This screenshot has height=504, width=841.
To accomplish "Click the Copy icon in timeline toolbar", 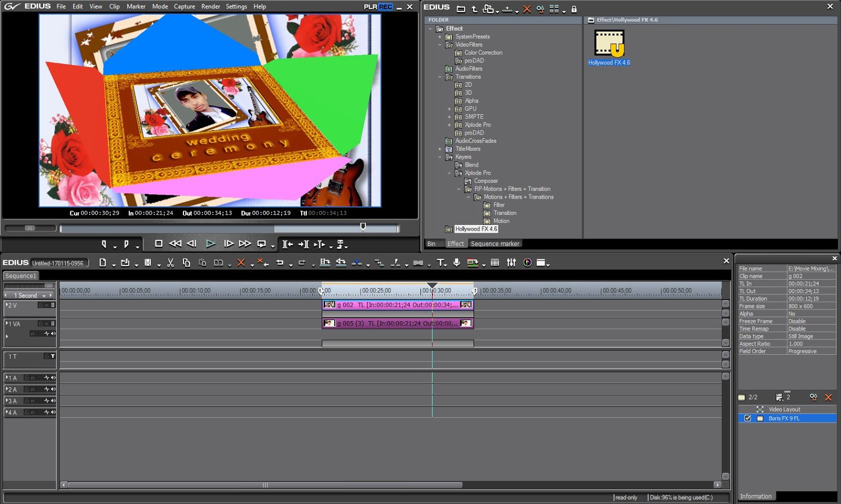I will point(186,263).
